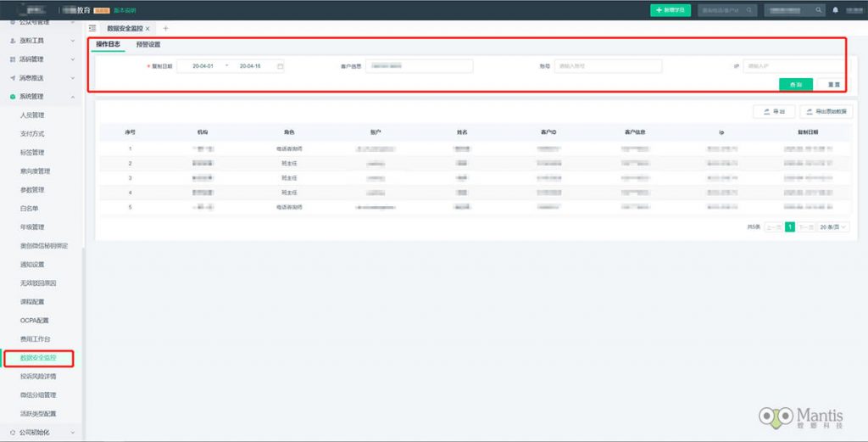Click 电话咨询师 role cell in row 1
The image size is (868, 442).
point(289,149)
